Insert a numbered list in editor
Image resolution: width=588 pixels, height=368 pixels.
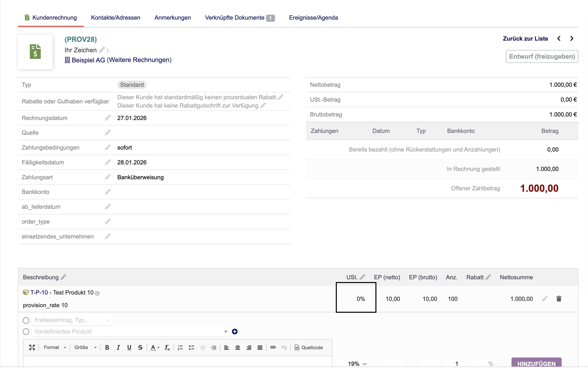tap(180, 348)
